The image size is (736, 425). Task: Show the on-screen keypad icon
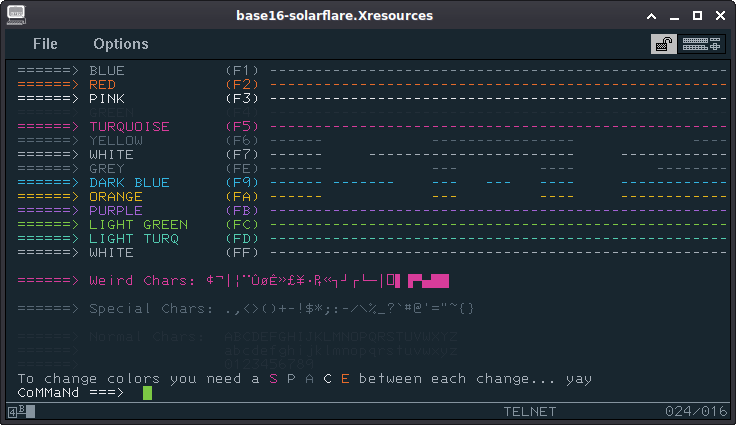coord(701,44)
